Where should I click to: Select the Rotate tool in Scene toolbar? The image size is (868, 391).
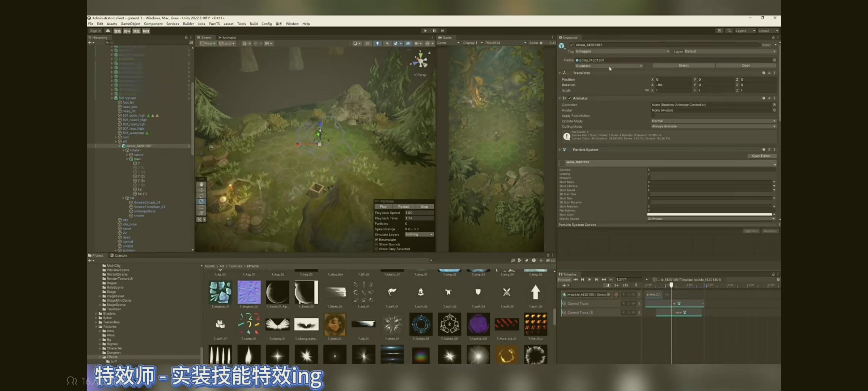tap(201, 196)
